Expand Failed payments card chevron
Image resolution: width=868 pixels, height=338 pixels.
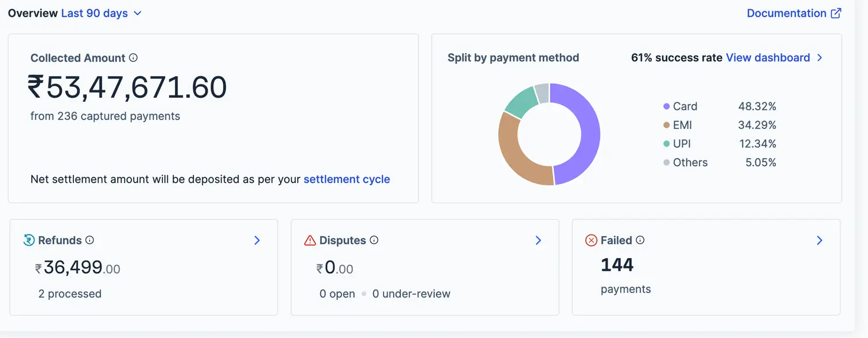pos(819,240)
